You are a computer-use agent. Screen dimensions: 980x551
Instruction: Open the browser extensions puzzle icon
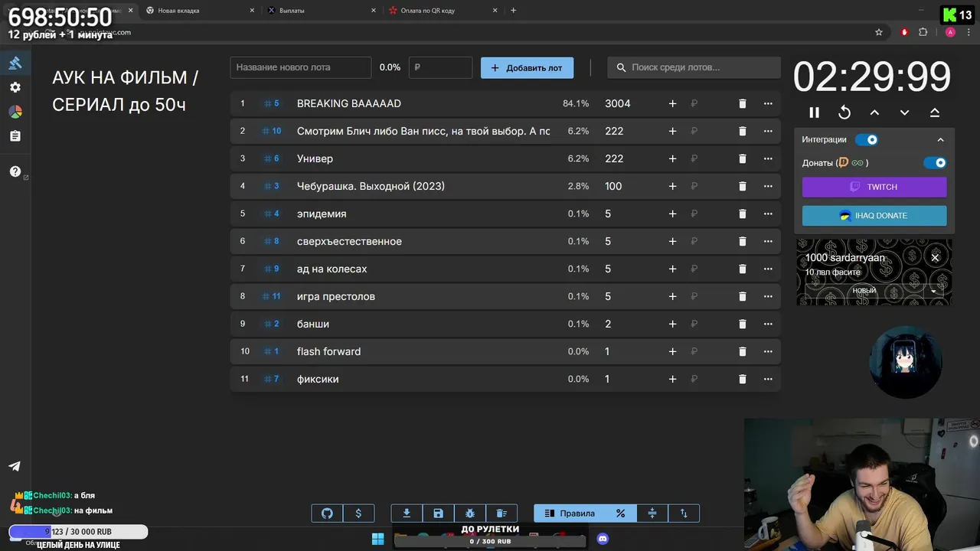(x=923, y=32)
